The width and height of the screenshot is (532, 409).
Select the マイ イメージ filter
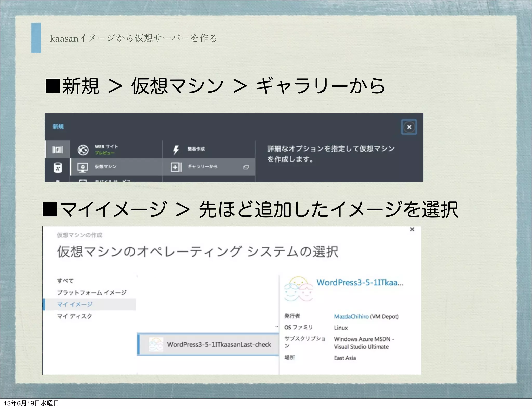pos(89,304)
